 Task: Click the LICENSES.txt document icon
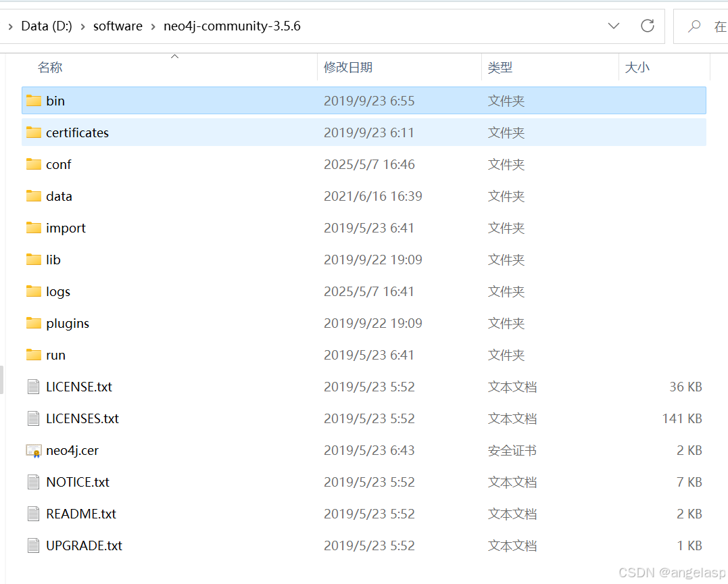coord(33,418)
